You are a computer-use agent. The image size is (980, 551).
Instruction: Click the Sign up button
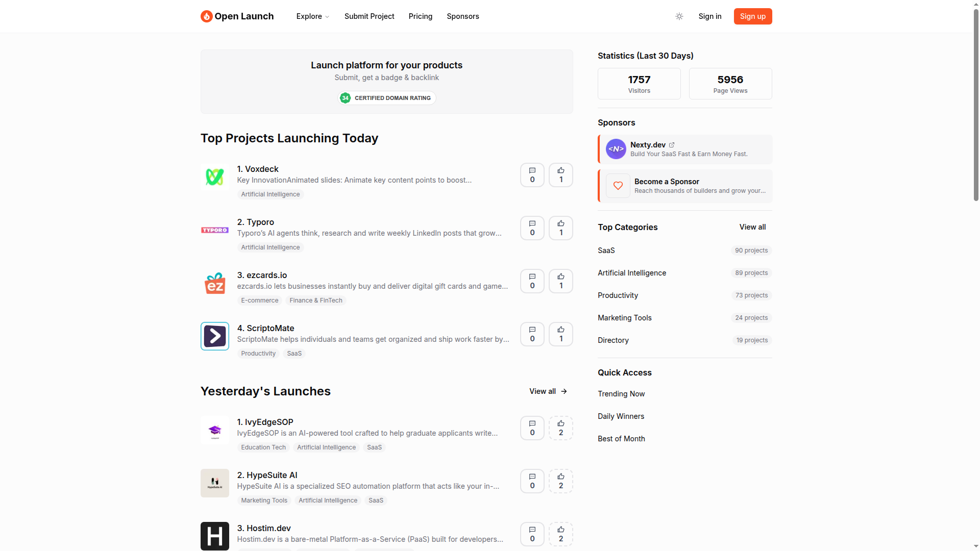752,16
